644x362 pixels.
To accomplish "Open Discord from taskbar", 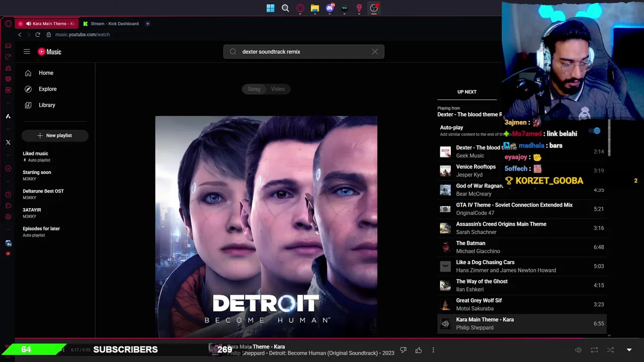I will click(x=330, y=8).
